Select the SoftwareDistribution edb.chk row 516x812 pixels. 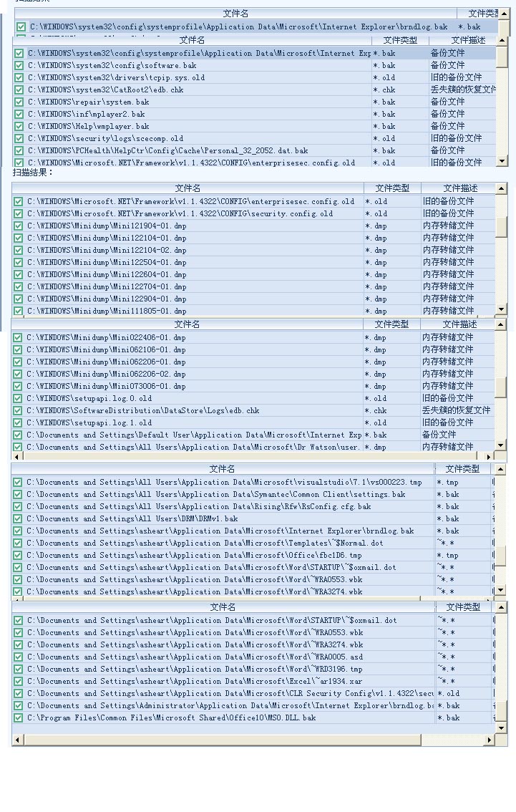tap(253, 411)
